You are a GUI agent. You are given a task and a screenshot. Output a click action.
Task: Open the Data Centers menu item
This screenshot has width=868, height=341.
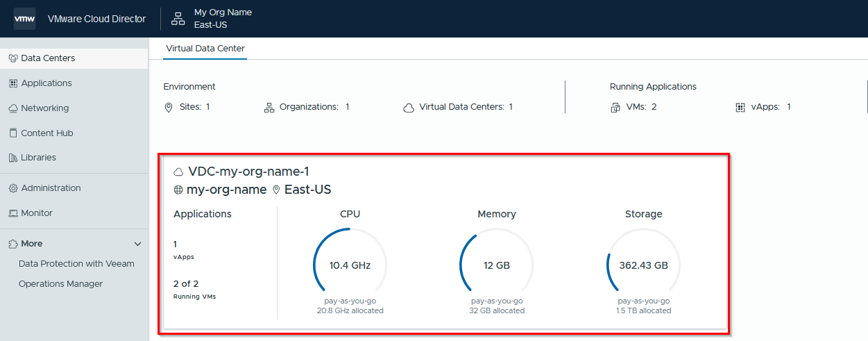tap(74, 58)
